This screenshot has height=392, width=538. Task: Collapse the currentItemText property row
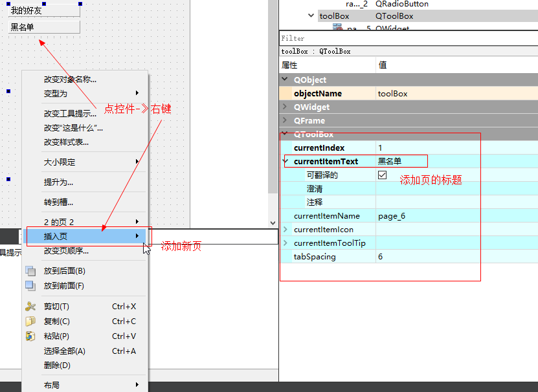(285, 161)
